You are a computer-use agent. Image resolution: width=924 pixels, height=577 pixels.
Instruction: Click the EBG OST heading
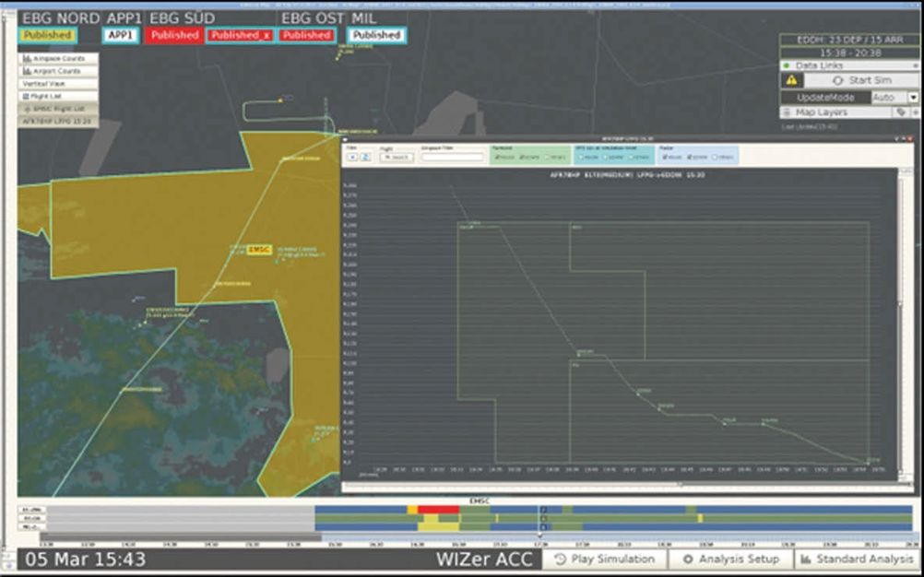tap(313, 18)
